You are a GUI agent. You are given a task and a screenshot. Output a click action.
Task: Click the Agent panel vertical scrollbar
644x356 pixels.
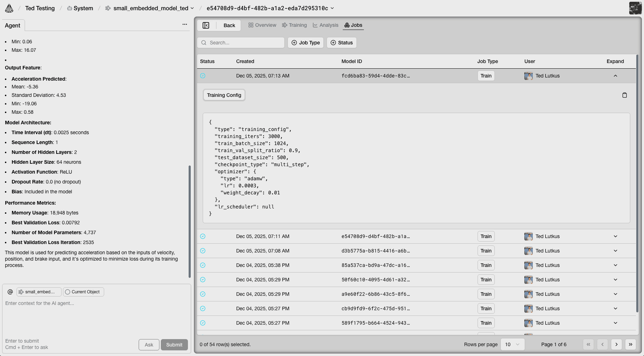pos(190,221)
